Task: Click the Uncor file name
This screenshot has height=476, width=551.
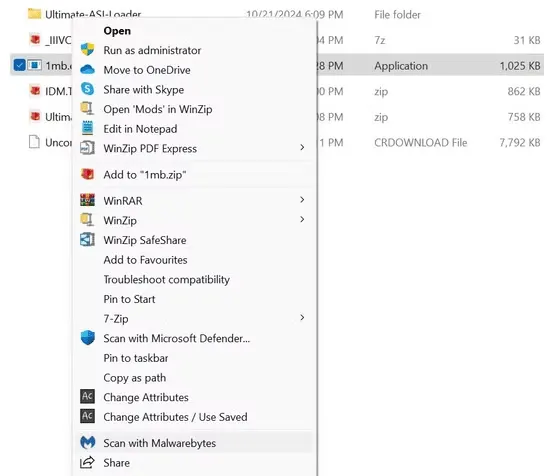Action: coord(58,143)
